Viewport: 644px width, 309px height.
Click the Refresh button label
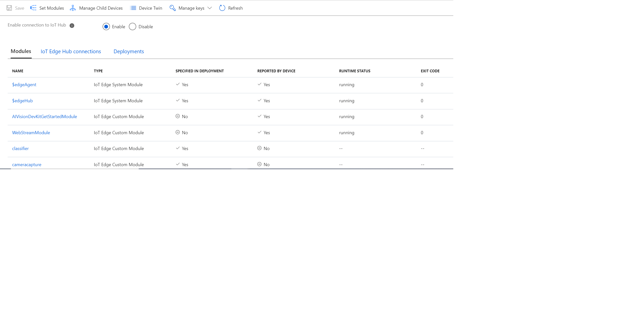point(235,8)
